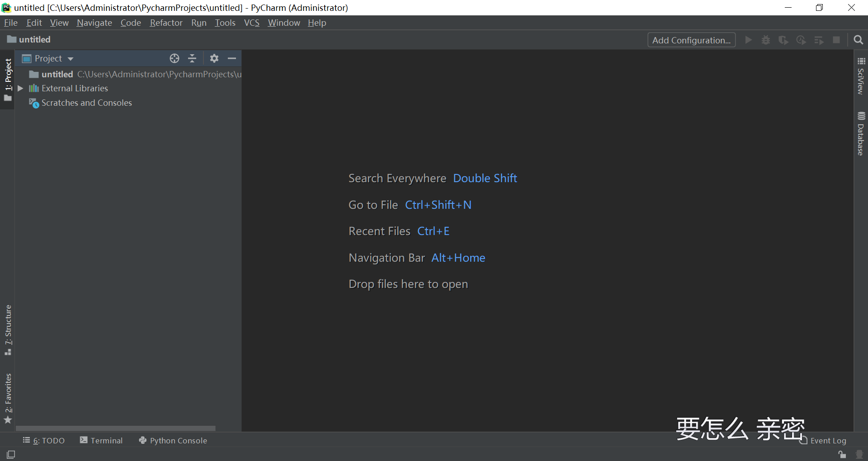Open the SciView side tool window
Viewport: 868px width, 461px height.
tap(861, 76)
